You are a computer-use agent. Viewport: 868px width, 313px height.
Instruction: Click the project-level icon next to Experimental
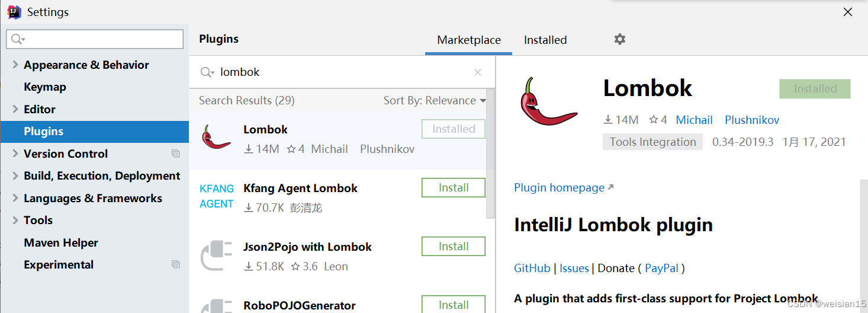point(176,264)
